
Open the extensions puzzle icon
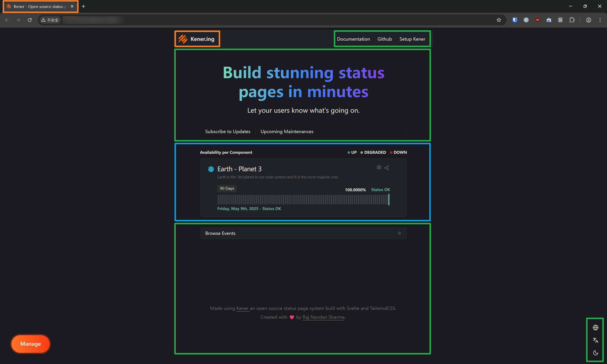click(x=572, y=20)
